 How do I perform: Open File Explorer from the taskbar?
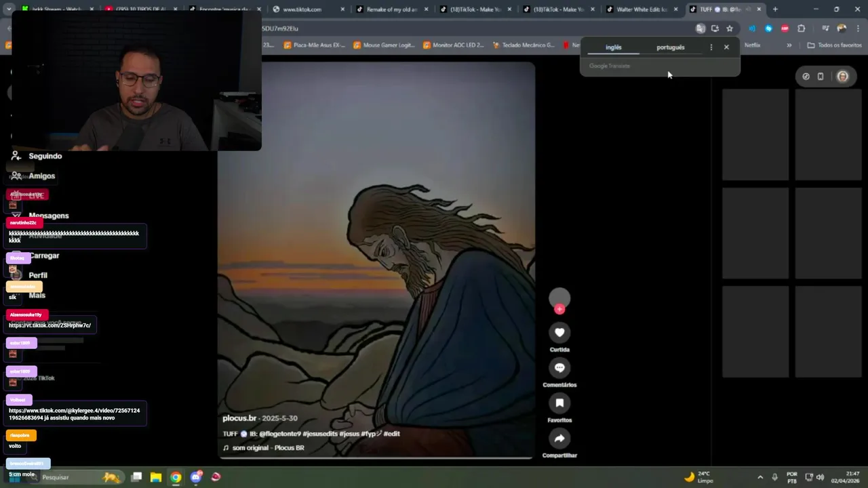tap(155, 477)
